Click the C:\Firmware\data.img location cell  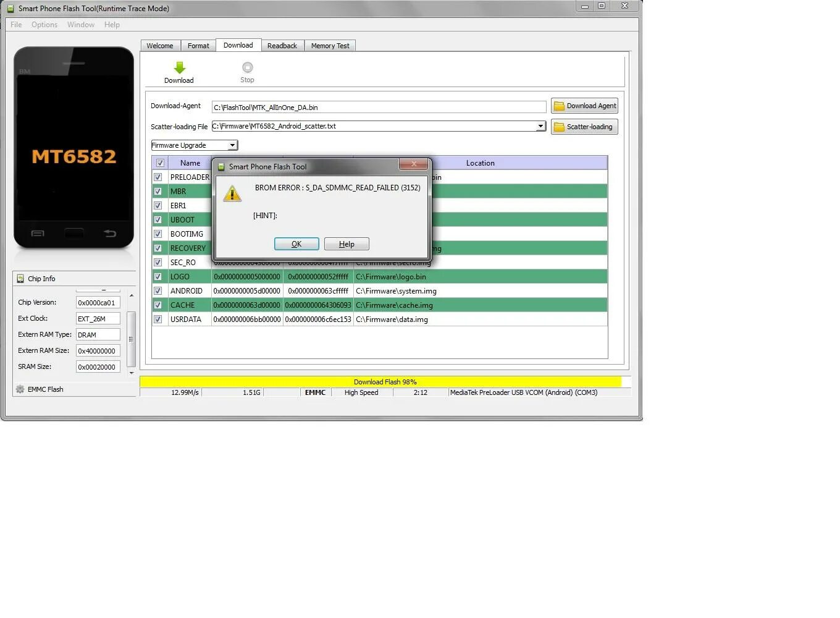click(481, 320)
